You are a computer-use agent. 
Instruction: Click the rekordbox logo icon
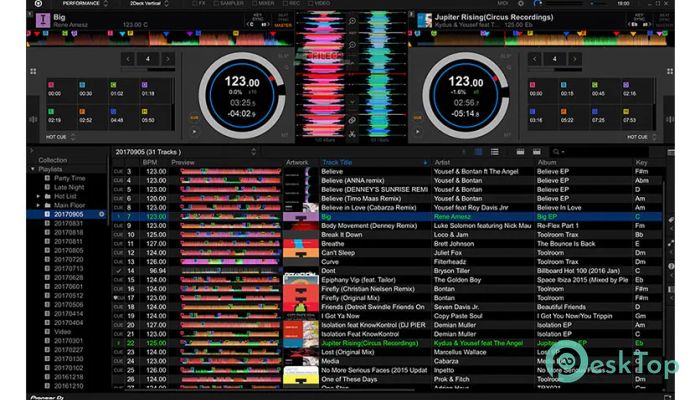point(38,4)
